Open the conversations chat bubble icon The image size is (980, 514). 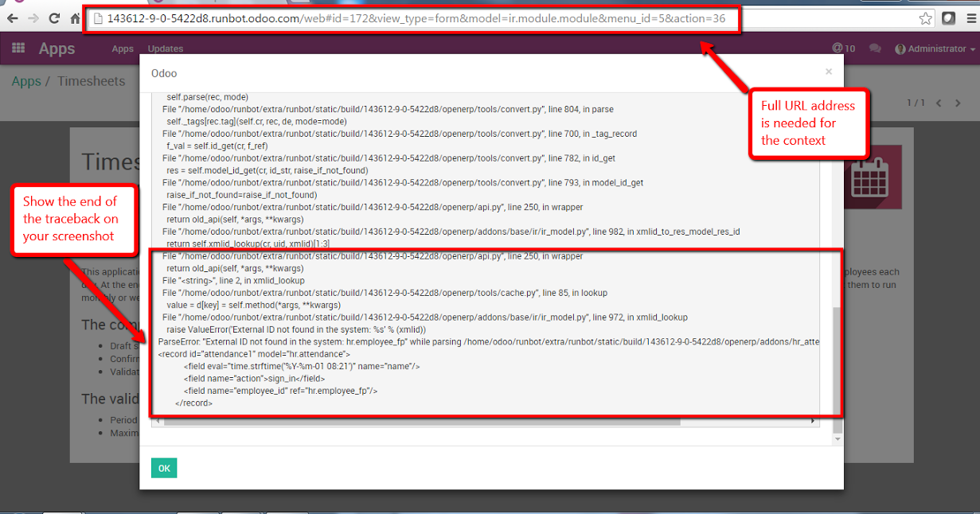tap(875, 49)
